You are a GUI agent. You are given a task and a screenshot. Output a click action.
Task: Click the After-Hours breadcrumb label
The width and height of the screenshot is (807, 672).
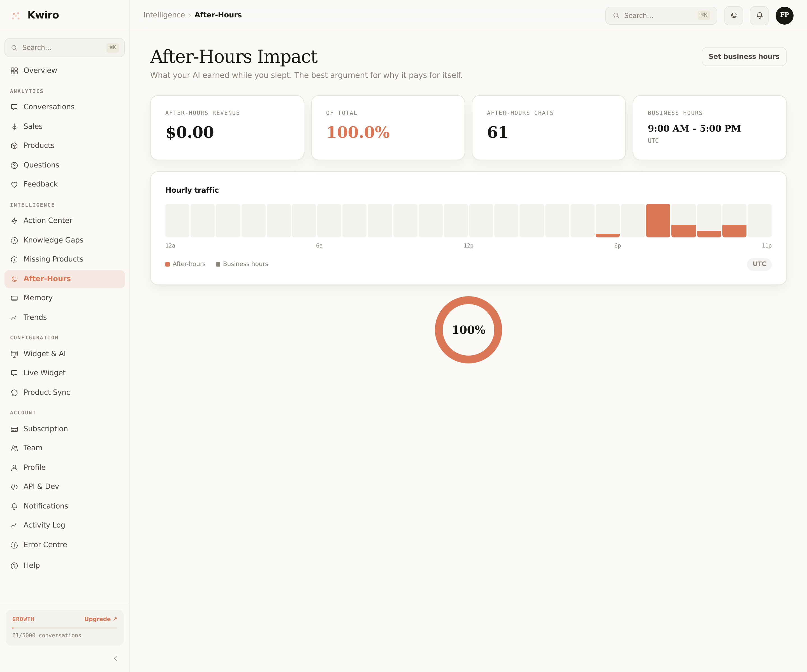coord(218,15)
